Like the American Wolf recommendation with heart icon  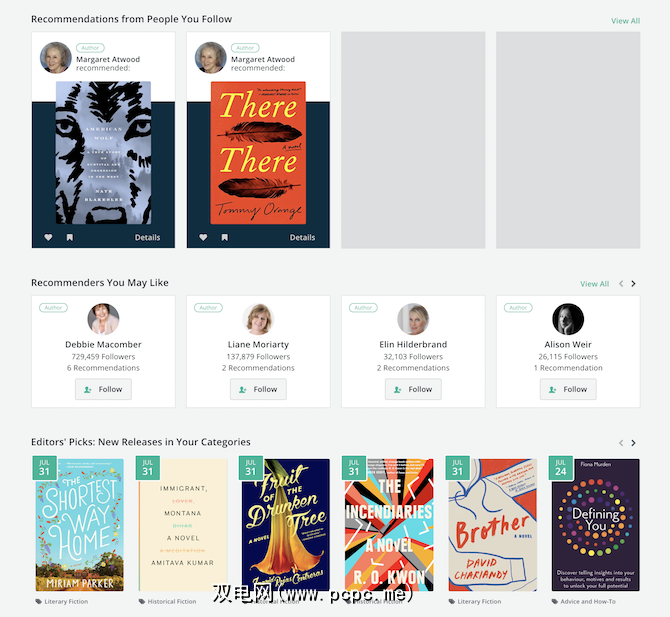(x=48, y=238)
